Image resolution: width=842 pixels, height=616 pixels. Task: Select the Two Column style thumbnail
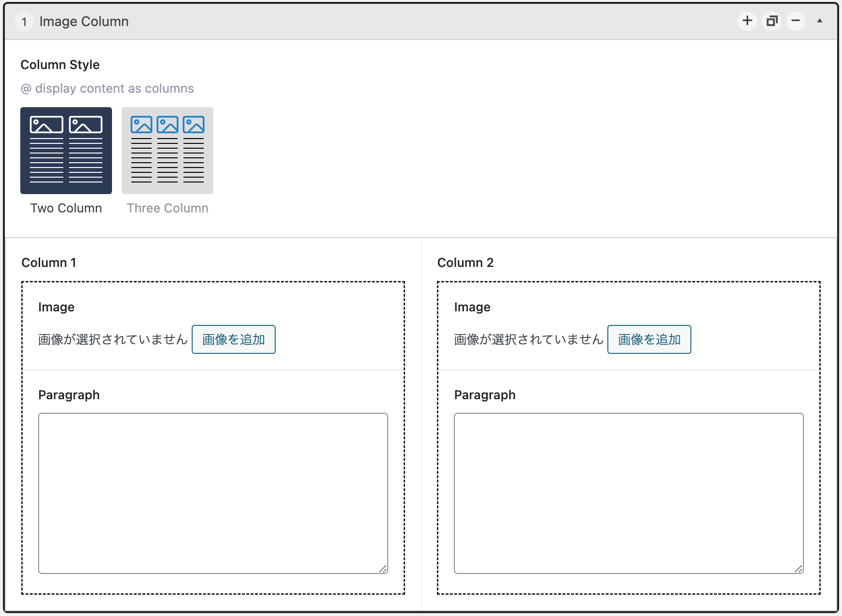click(66, 151)
